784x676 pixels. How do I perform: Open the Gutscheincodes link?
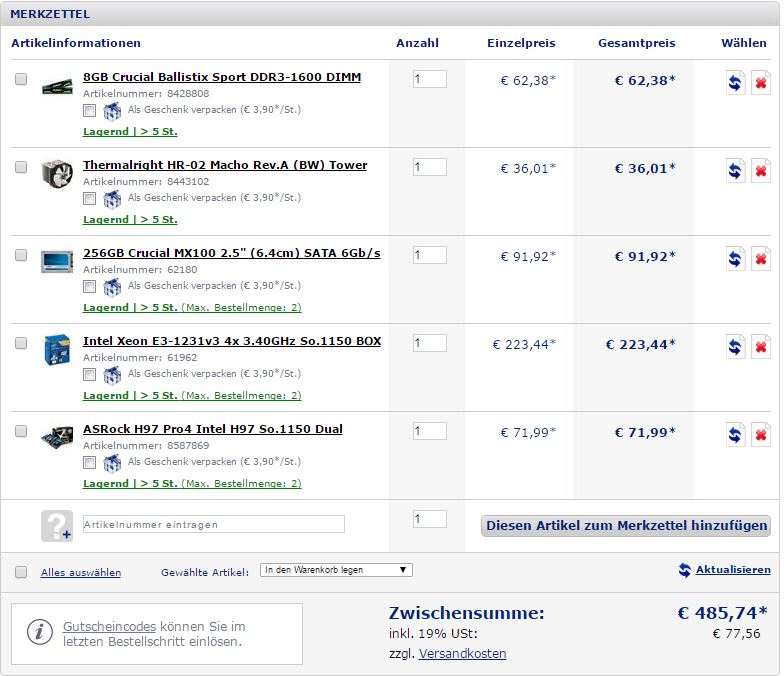(x=110, y=626)
